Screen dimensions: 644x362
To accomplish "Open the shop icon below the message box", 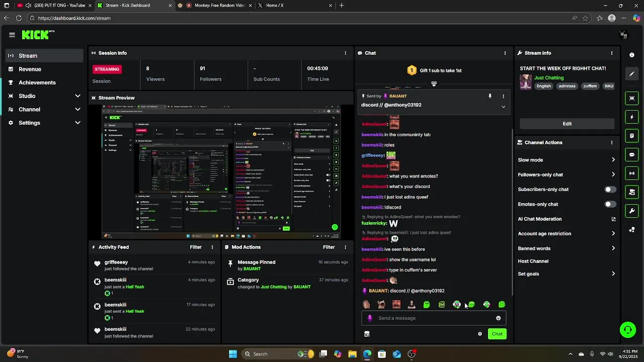I will pyautogui.click(x=367, y=334).
